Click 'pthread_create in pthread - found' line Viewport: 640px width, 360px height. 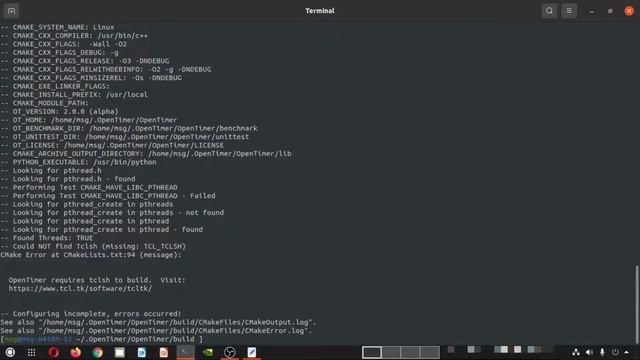(x=102, y=230)
